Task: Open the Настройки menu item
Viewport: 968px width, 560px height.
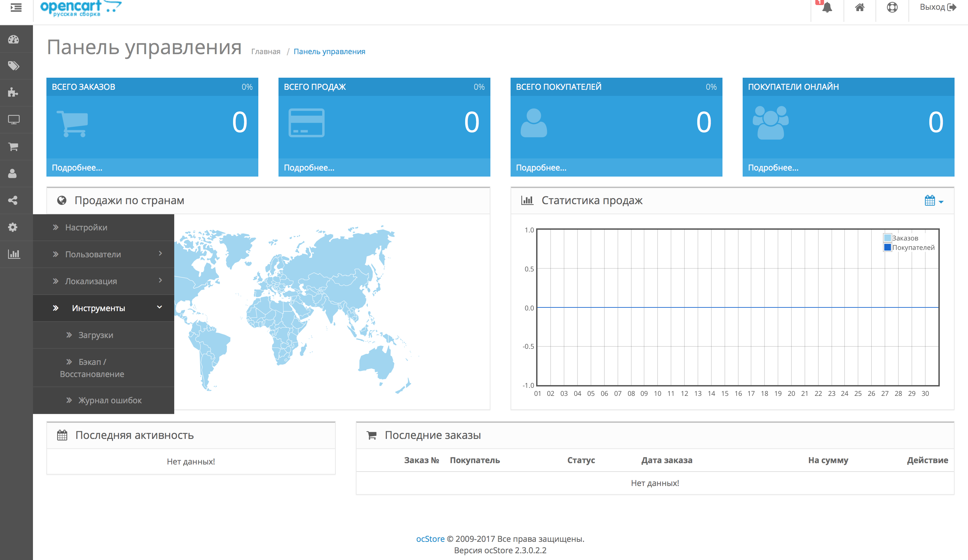Action: click(104, 227)
